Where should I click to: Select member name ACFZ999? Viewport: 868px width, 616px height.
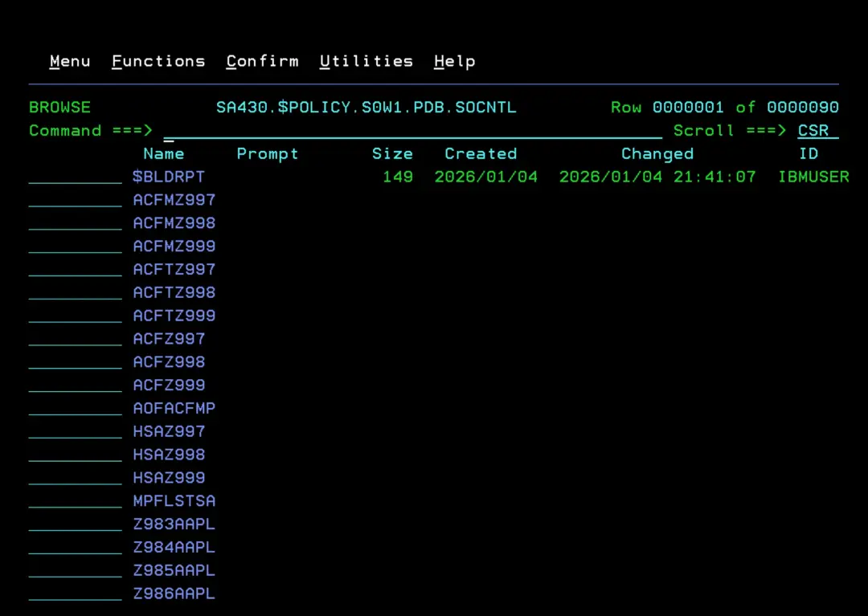tap(169, 386)
